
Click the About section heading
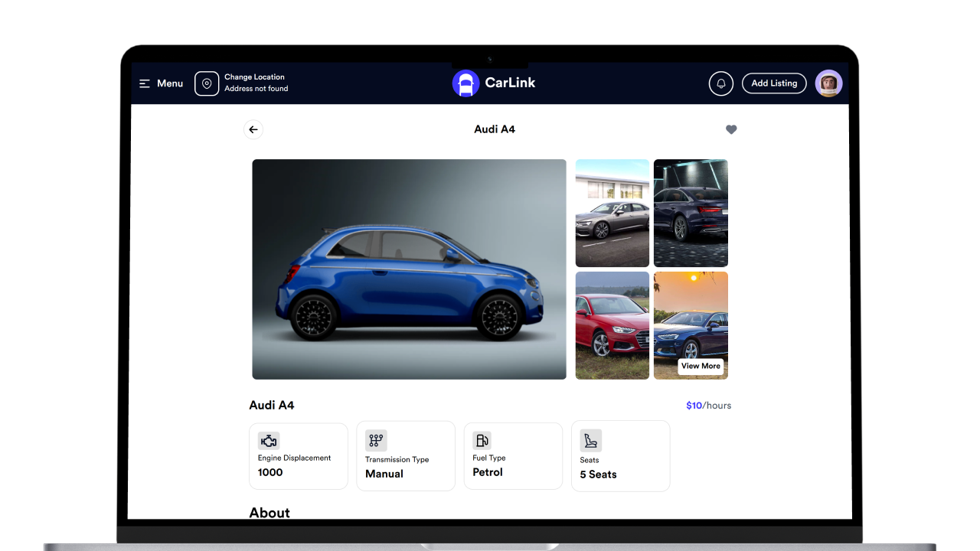[x=269, y=513]
